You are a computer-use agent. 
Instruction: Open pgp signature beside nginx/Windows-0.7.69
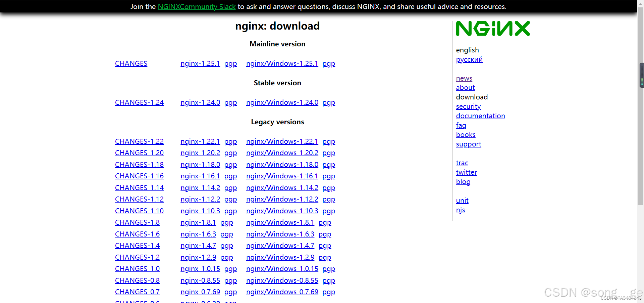(329, 292)
